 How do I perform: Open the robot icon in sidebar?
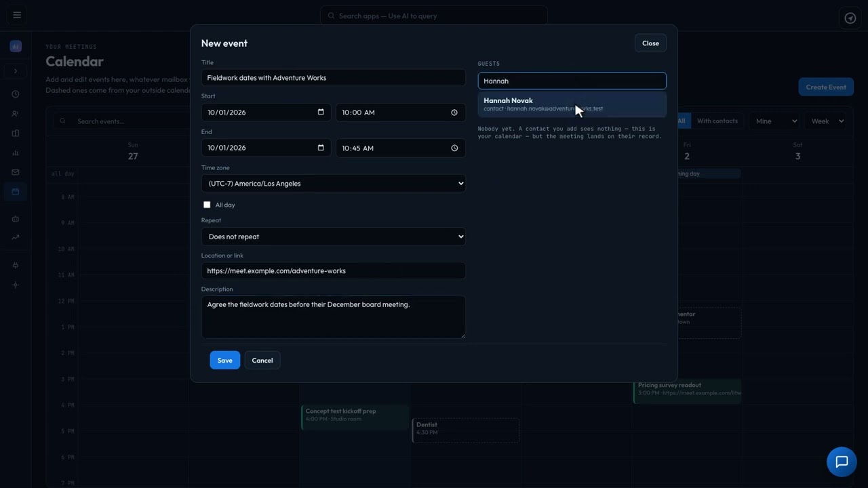coord(16,218)
